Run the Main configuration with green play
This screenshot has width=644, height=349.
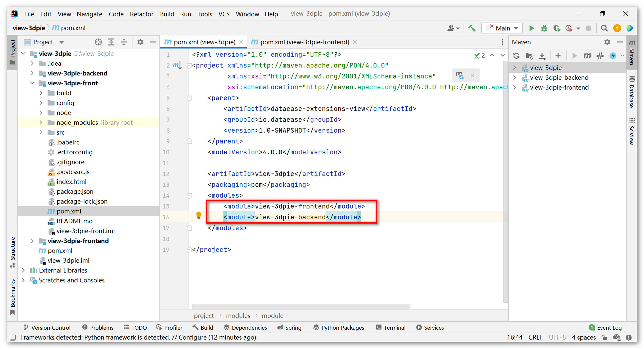[531, 28]
